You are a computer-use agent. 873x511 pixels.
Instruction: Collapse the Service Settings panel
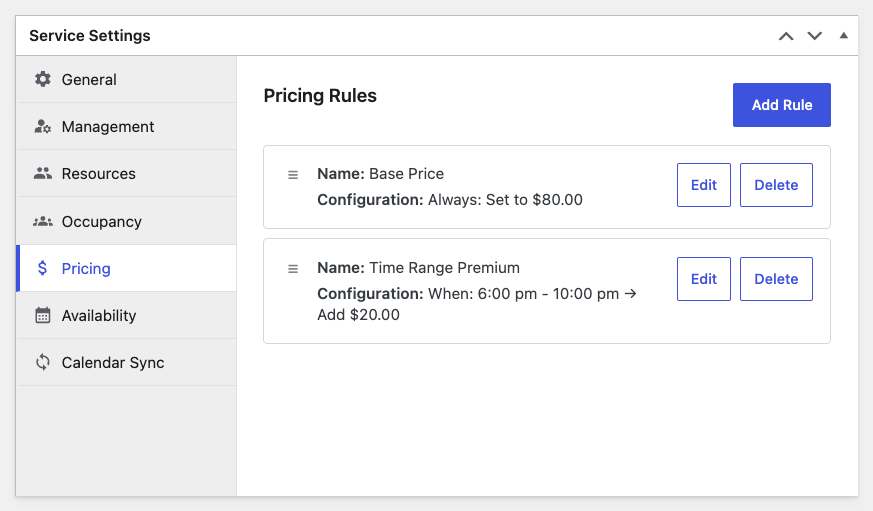click(843, 36)
